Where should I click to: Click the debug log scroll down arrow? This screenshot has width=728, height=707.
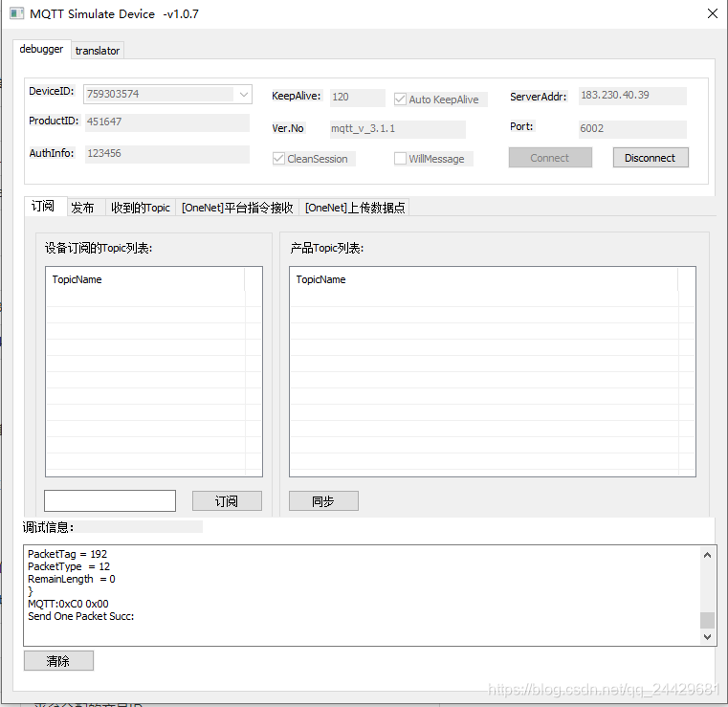click(707, 637)
